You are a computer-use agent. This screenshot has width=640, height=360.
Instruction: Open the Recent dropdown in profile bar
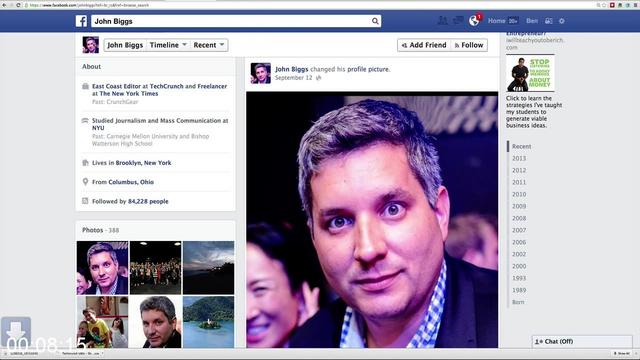(209, 45)
